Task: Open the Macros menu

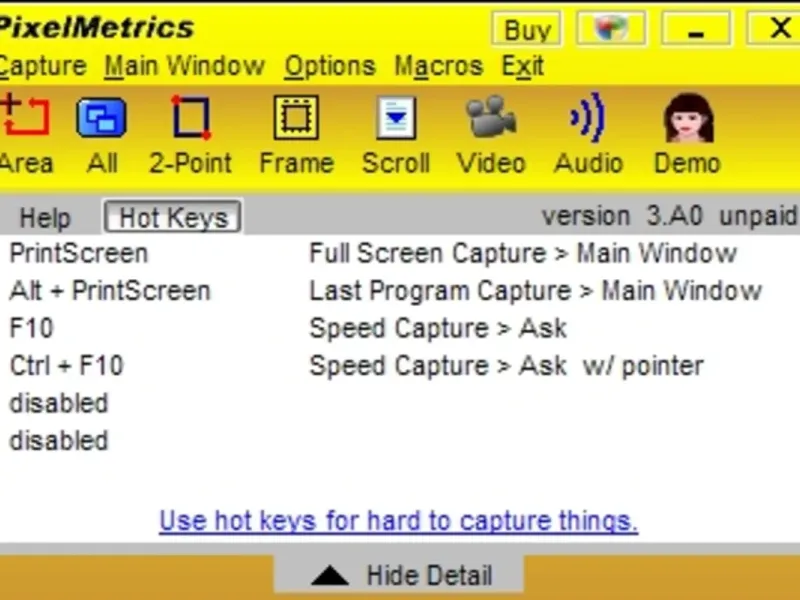Action: pyautogui.click(x=439, y=66)
